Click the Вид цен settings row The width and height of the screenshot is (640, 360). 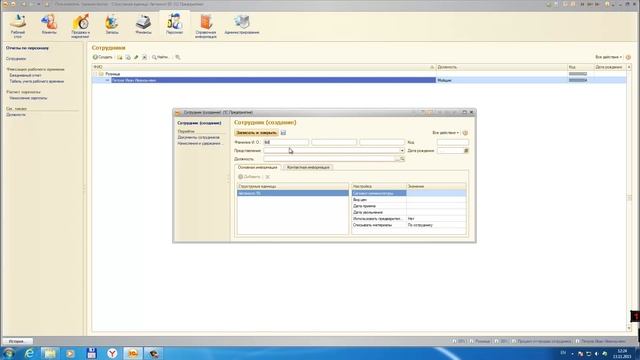tap(409, 200)
